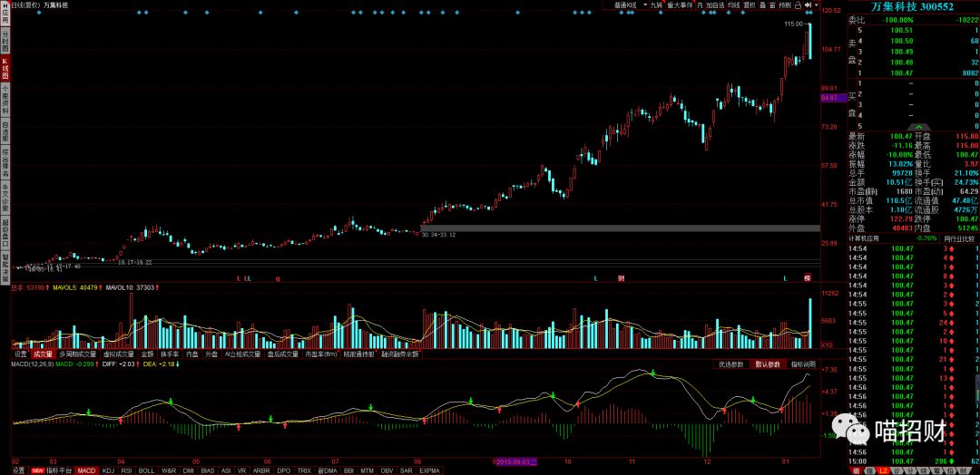Image resolution: width=980 pixels, height=475 pixels.
Task: Toggle the 复权 adjustment option
Action: 750,5
